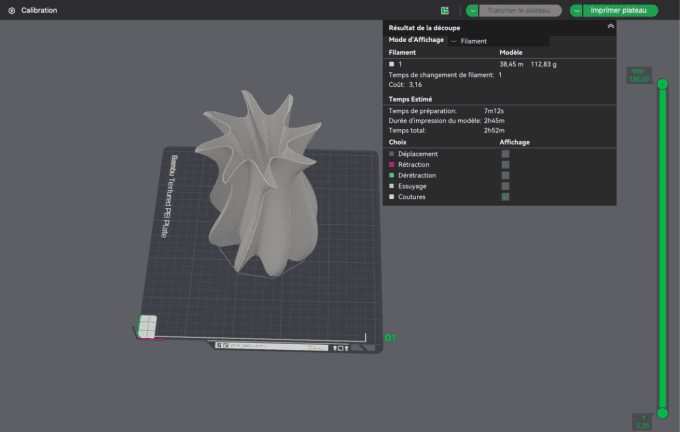Click the top handle of layer slider

click(x=660, y=85)
